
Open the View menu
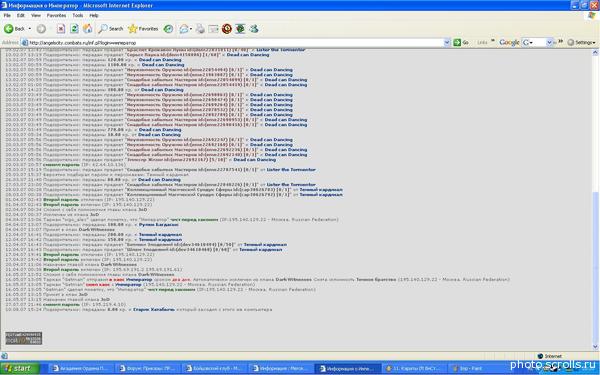coord(36,15)
